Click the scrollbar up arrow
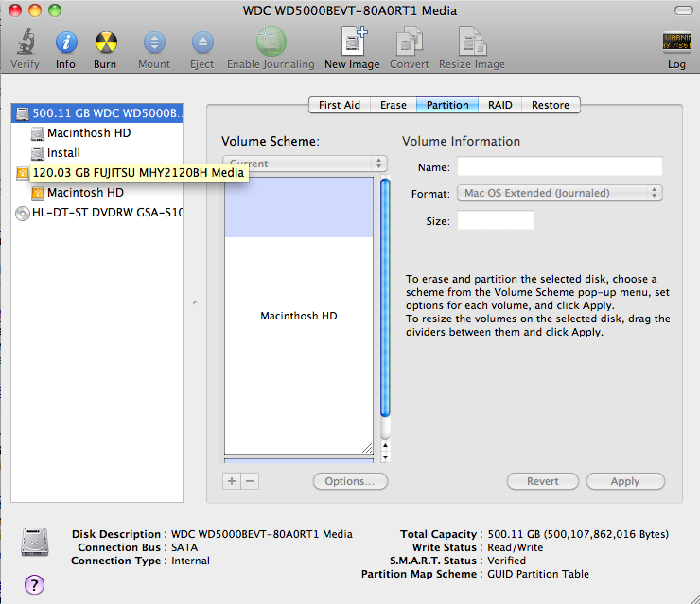 coord(385,445)
